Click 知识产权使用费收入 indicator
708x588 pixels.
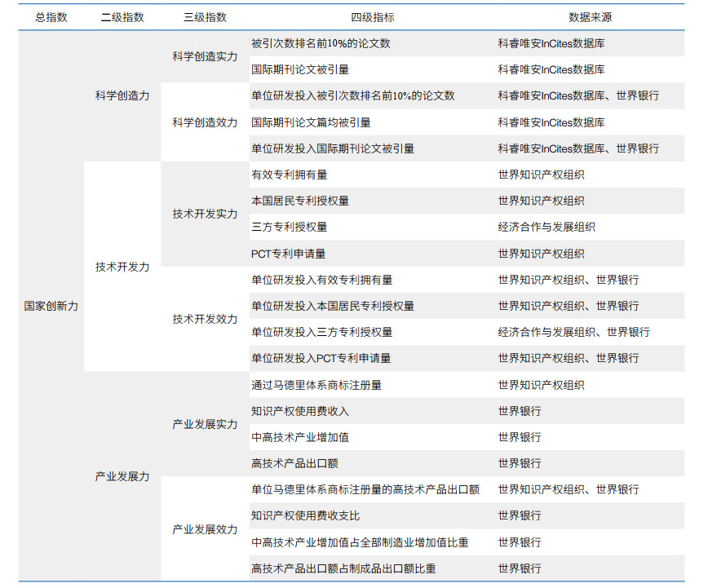(x=300, y=411)
